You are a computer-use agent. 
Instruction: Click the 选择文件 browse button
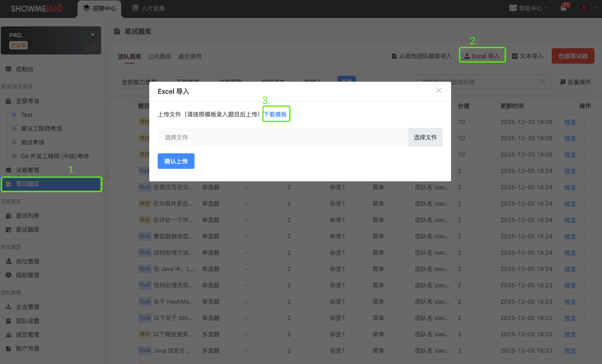tap(425, 137)
